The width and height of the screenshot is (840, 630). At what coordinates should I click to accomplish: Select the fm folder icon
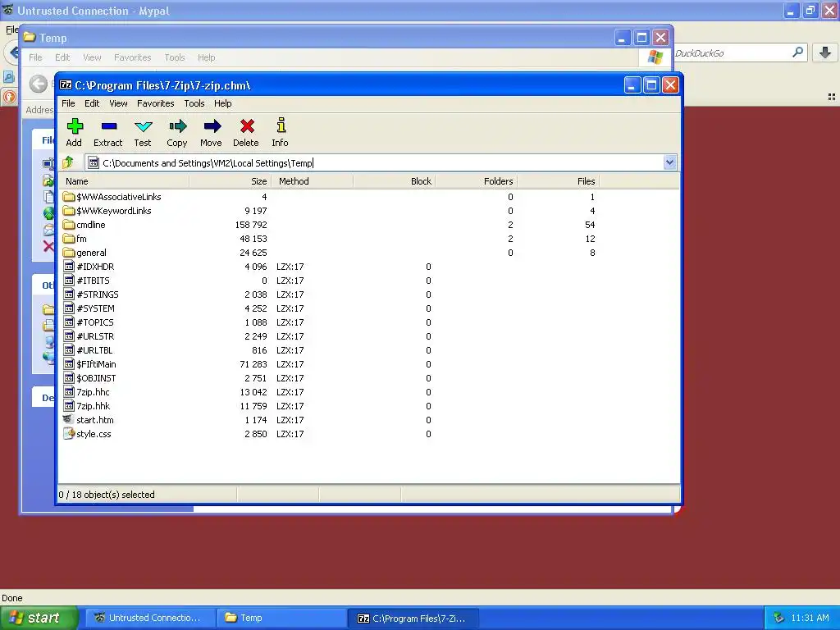coord(69,239)
